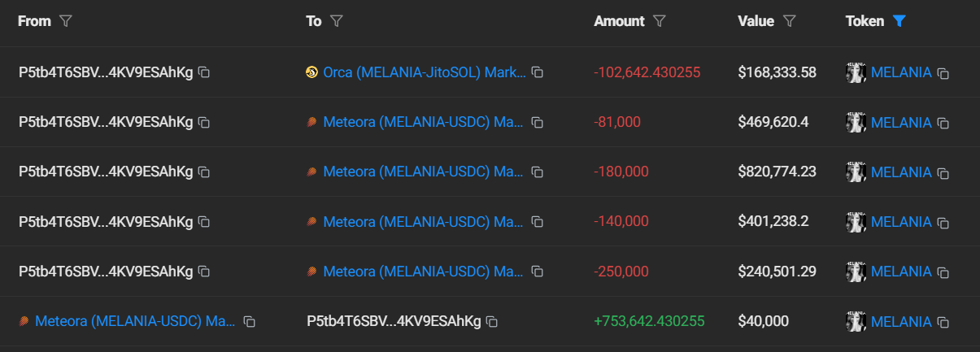The image size is (980, 352).
Task: Open the Value column filter
Action: 789,22
